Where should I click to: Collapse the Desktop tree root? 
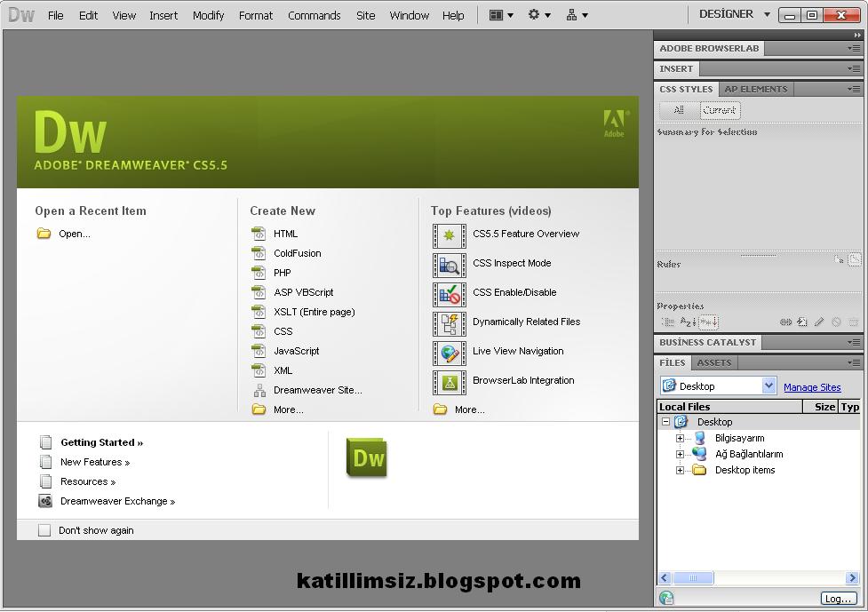[x=666, y=422]
